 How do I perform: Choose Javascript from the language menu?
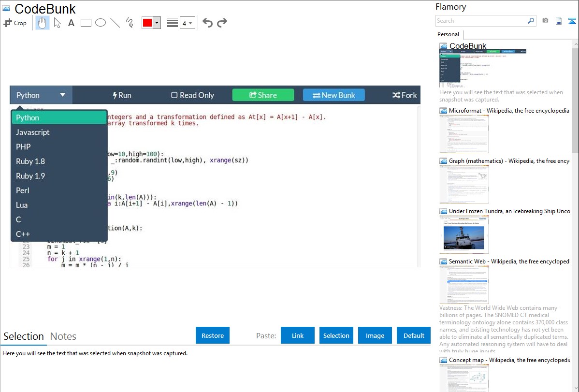(33, 132)
